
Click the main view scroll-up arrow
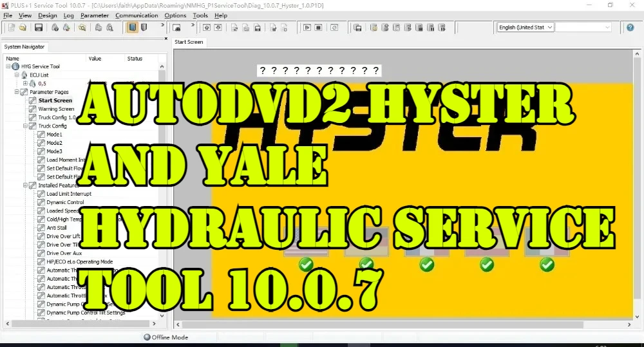[x=637, y=54]
